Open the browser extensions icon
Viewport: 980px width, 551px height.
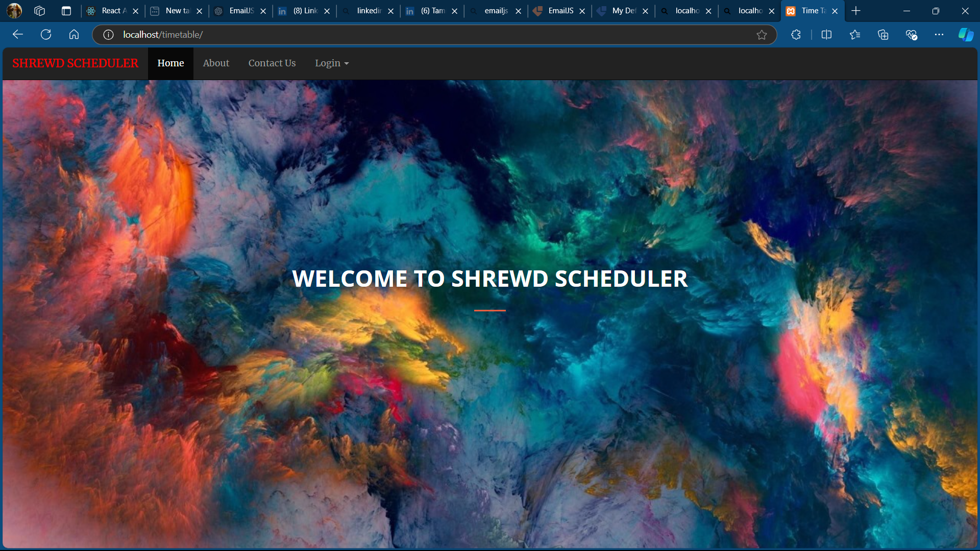click(796, 34)
